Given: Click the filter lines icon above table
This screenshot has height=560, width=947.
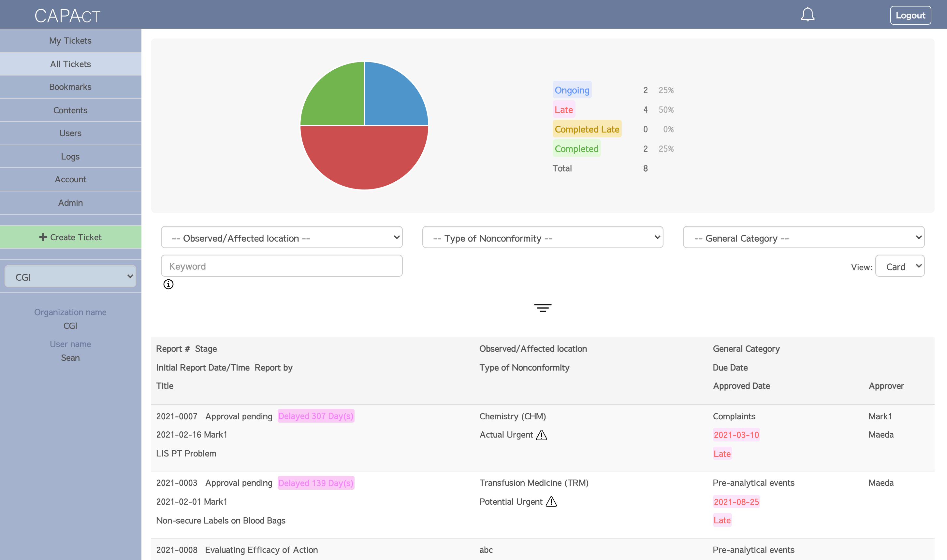Looking at the screenshot, I should click(543, 308).
